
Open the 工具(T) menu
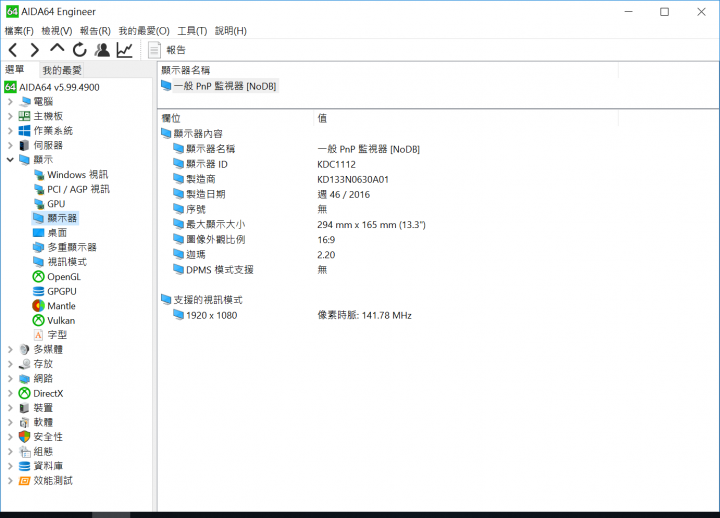tap(192, 31)
